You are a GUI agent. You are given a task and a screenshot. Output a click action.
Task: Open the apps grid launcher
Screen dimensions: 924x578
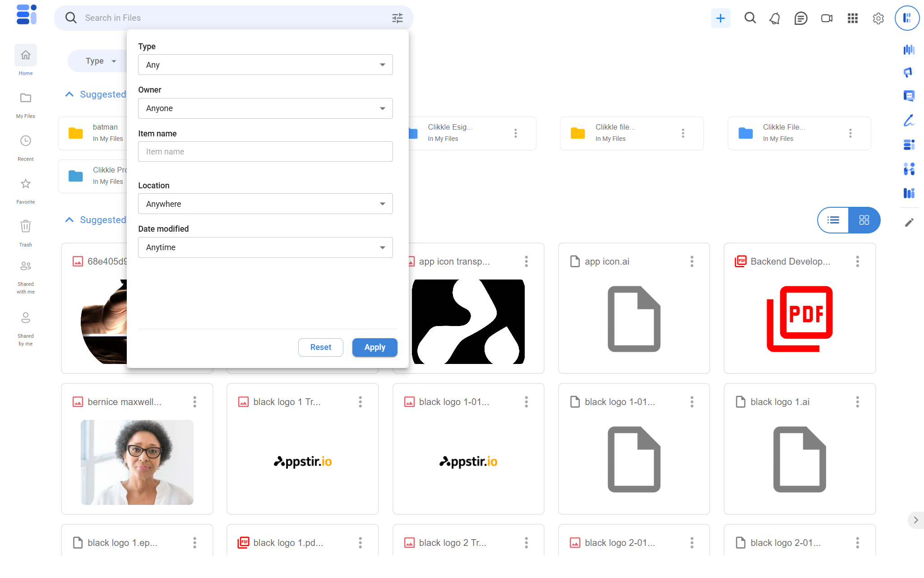pos(853,18)
